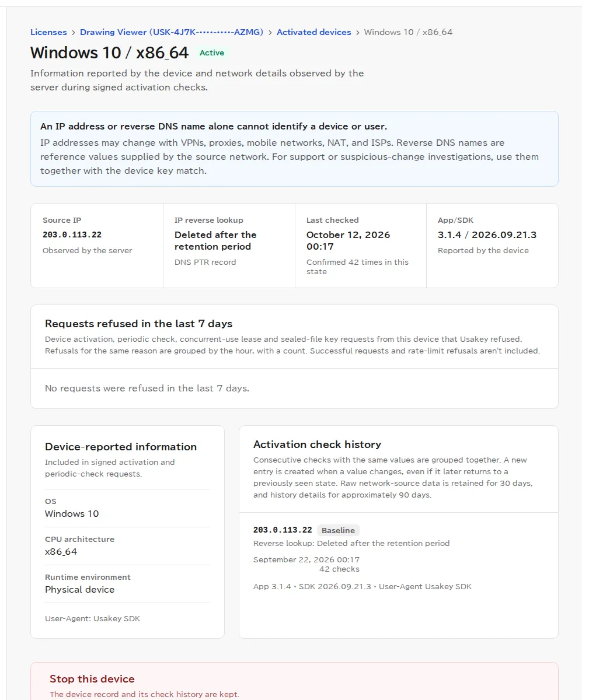Click the 'Stop this device' heading

point(92,679)
